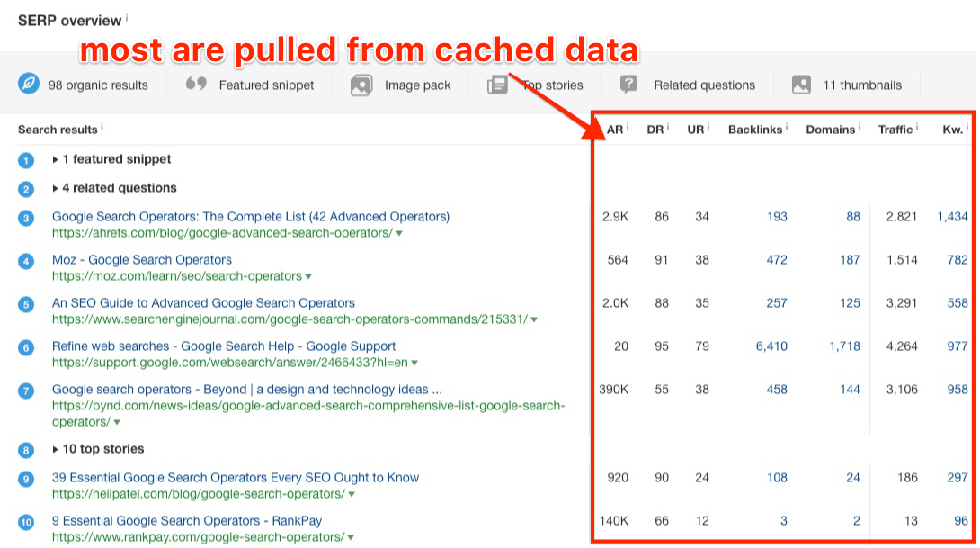Viewport: 980px width, 548px height.
Task: Open dropdown arrow after rankpay.com URL
Action: (351, 538)
